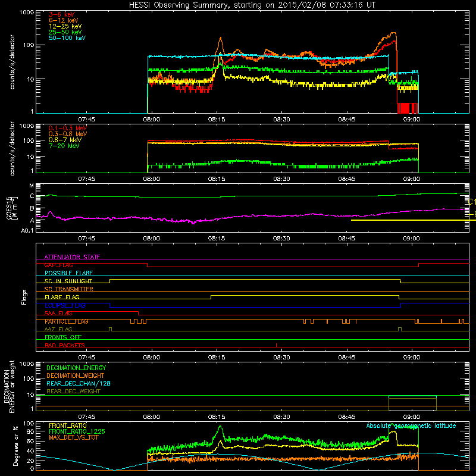Click the top panel counts/s/detector axis title
The height and width of the screenshot is (476, 476).
12,62
